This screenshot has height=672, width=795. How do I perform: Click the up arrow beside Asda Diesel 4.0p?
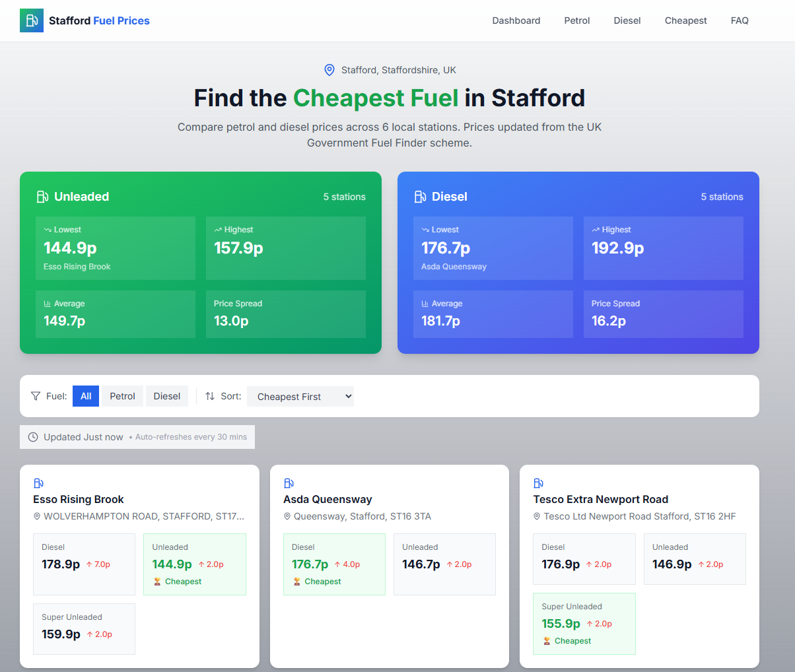point(337,564)
